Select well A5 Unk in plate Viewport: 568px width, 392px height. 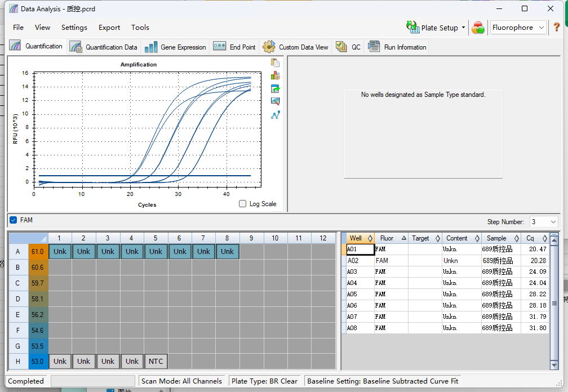click(156, 252)
